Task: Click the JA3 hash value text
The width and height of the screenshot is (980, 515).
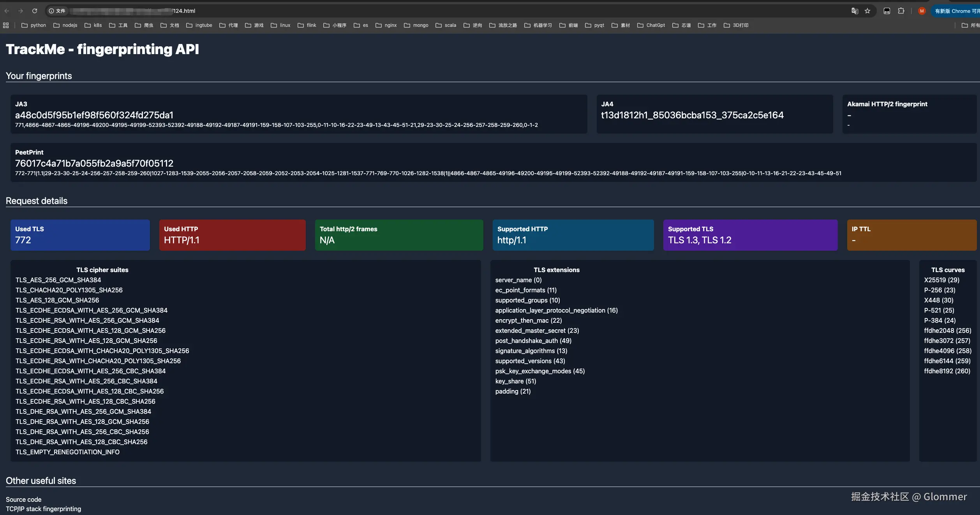Action: pos(94,115)
